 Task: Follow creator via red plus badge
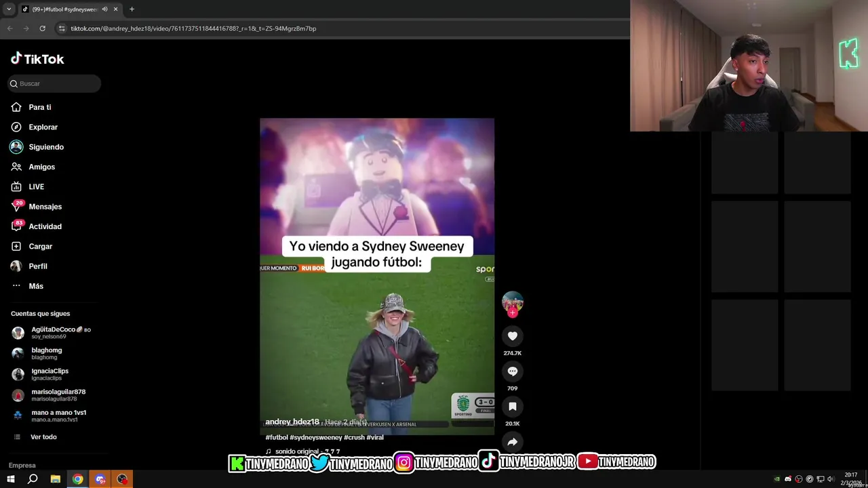(x=513, y=313)
